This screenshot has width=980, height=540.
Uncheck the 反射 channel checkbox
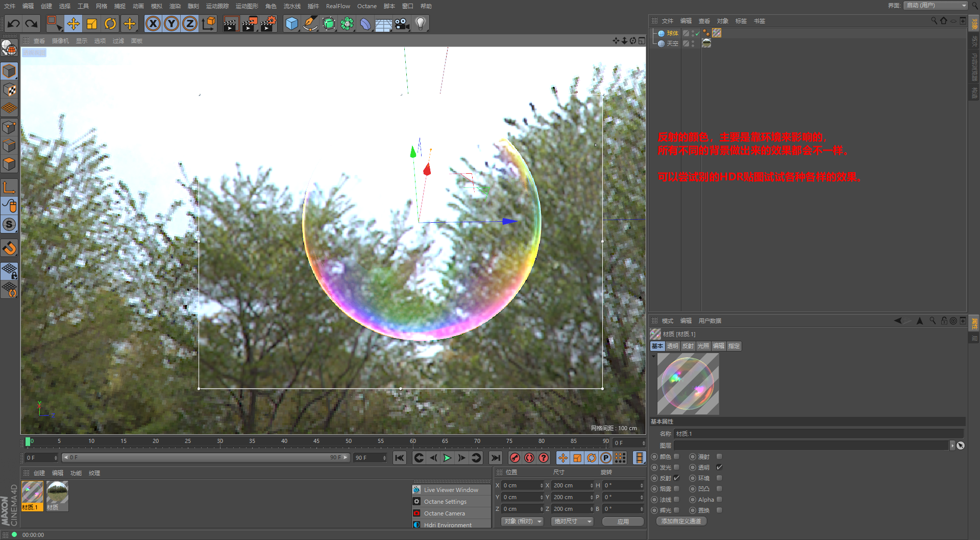(x=677, y=478)
